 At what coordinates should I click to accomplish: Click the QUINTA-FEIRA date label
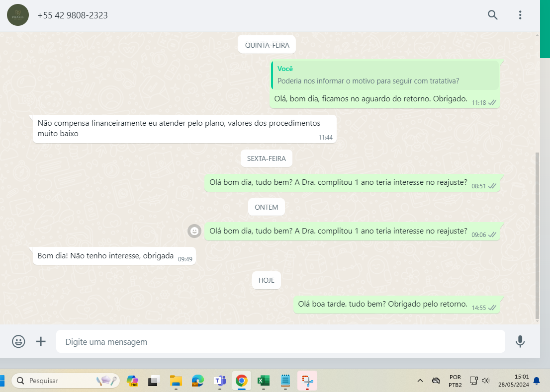click(267, 45)
